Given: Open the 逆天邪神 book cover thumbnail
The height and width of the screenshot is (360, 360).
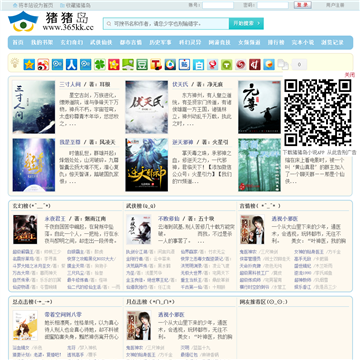Looking at the screenshot, I should (147, 165).
